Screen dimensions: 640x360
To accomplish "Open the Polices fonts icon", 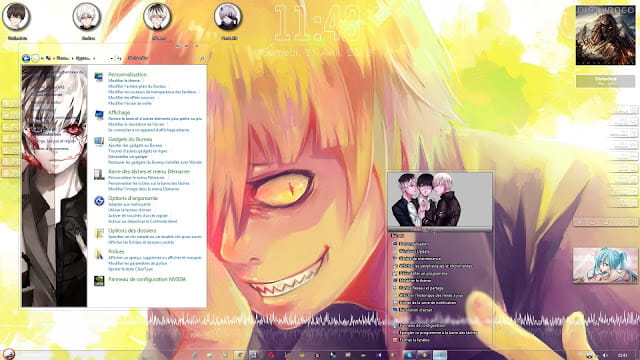I will coord(99,254).
